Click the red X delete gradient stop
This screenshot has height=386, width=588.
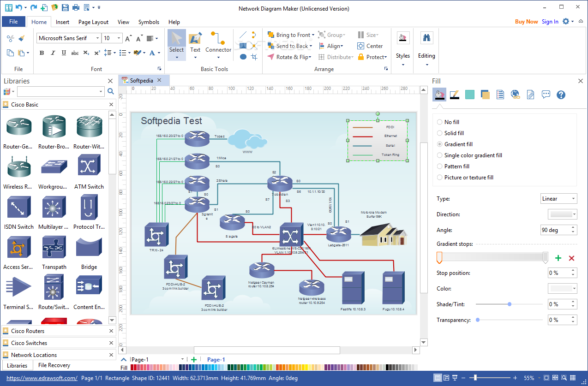(x=571, y=258)
